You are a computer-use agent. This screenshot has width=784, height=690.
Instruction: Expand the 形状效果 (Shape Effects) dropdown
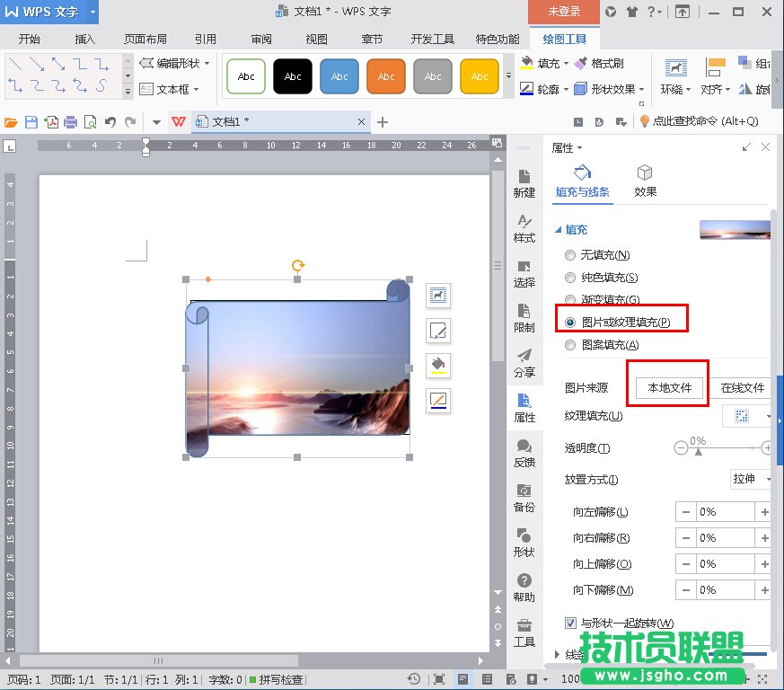pyautogui.click(x=606, y=89)
